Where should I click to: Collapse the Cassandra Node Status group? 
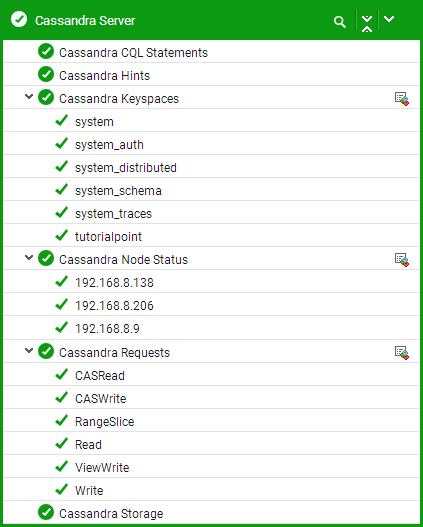tap(29, 258)
